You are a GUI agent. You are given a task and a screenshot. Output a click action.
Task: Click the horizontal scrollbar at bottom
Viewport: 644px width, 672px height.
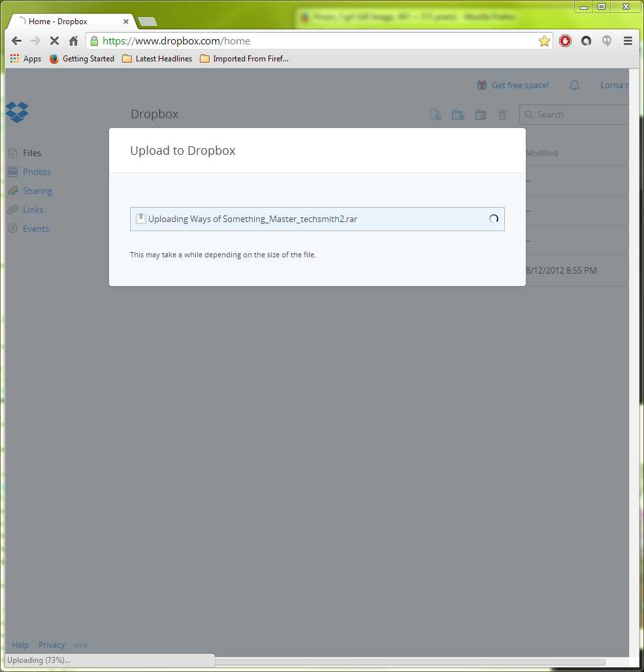click(x=410, y=662)
